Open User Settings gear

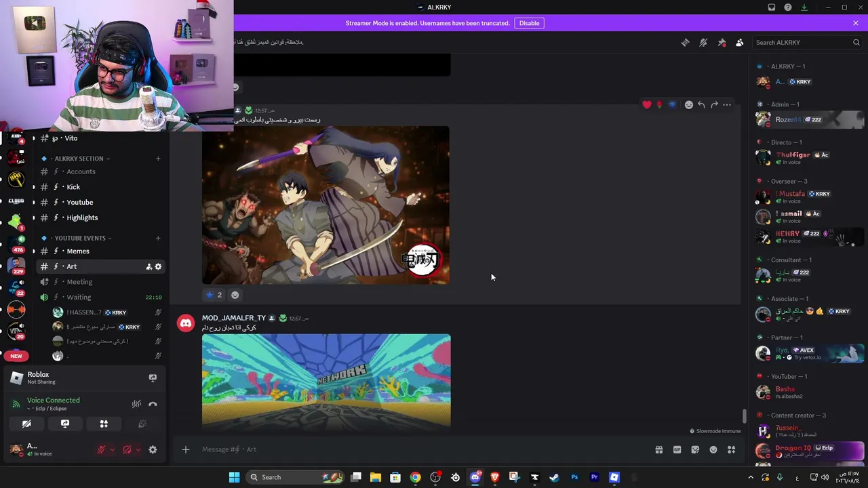(153, 449)
